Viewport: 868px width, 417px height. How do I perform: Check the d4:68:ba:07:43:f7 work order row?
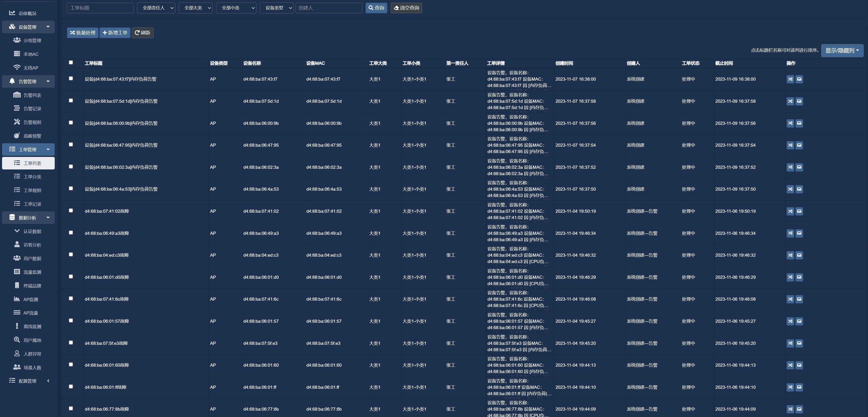[71, 78]
